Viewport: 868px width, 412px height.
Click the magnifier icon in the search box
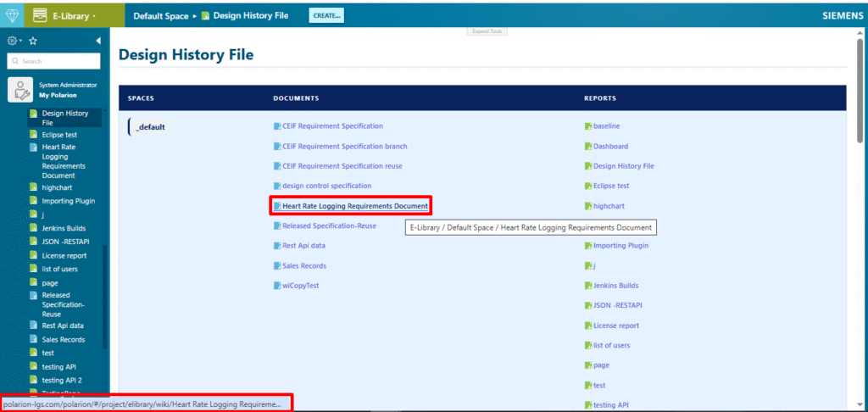[x=14, y=61]
